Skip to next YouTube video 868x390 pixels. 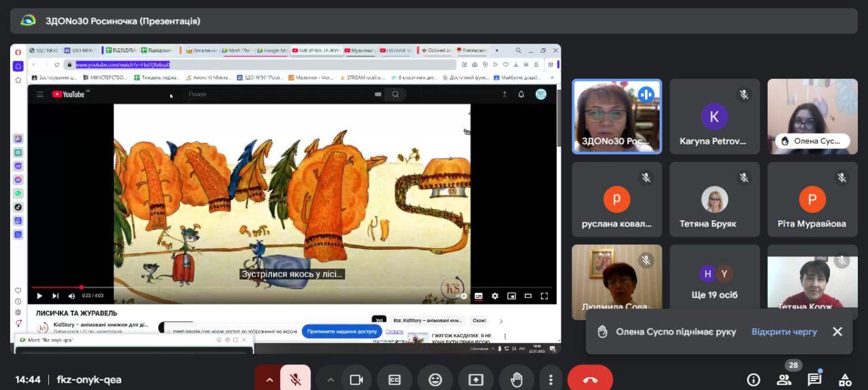pyautogui.click(x=56, y=296)
